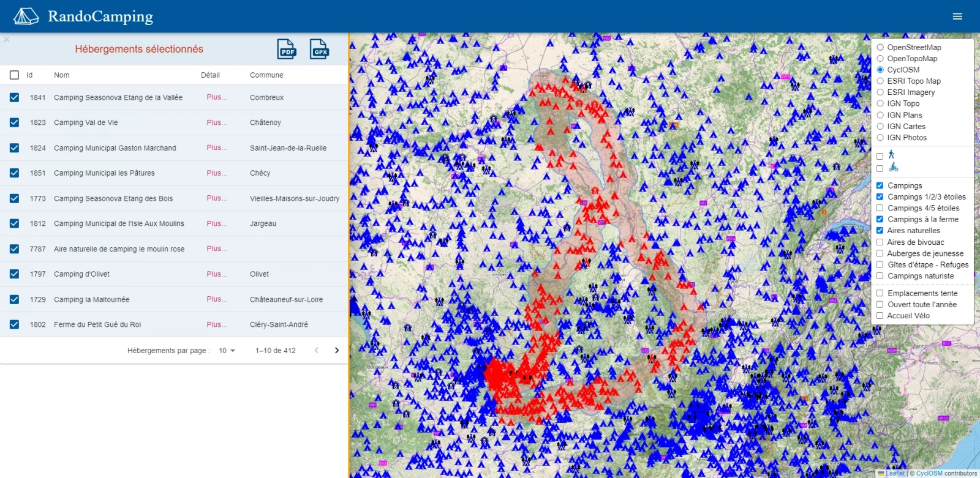Sort table by Commune column header
The height and width of the screenshot is (478, 980).
coord(266,75)
